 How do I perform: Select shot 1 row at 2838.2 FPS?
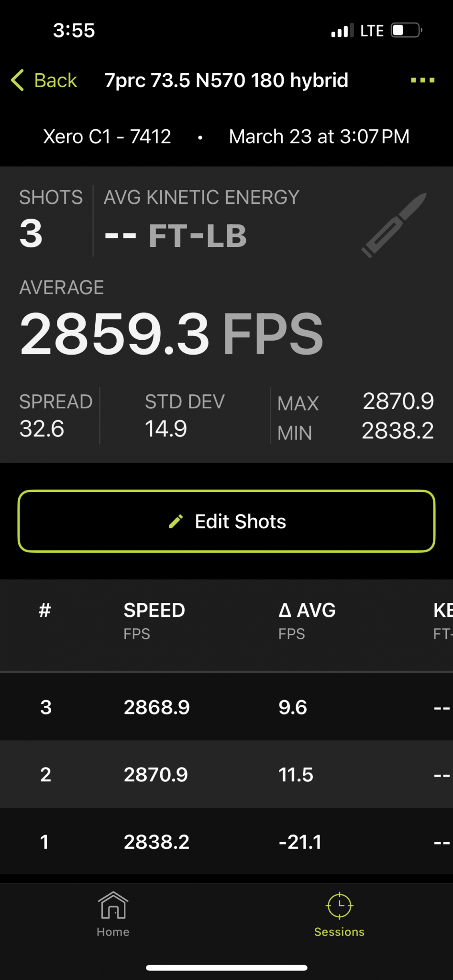point(226,842)
